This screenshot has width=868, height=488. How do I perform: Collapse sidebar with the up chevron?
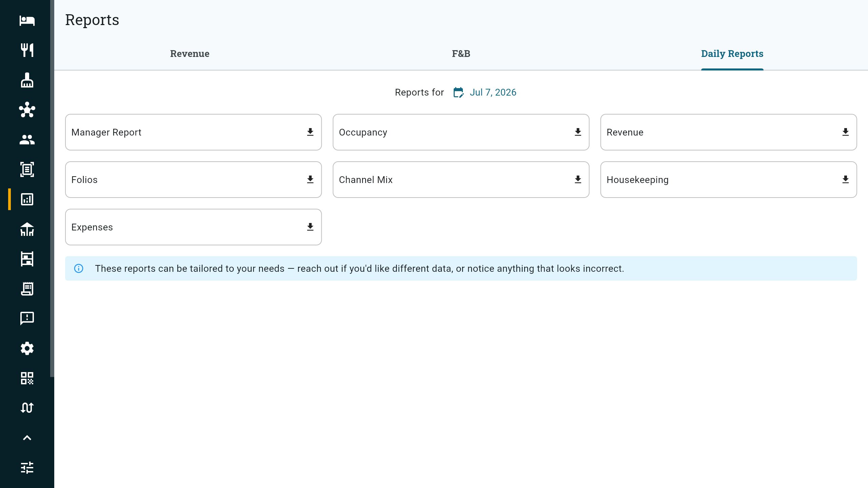click(27, 438)
